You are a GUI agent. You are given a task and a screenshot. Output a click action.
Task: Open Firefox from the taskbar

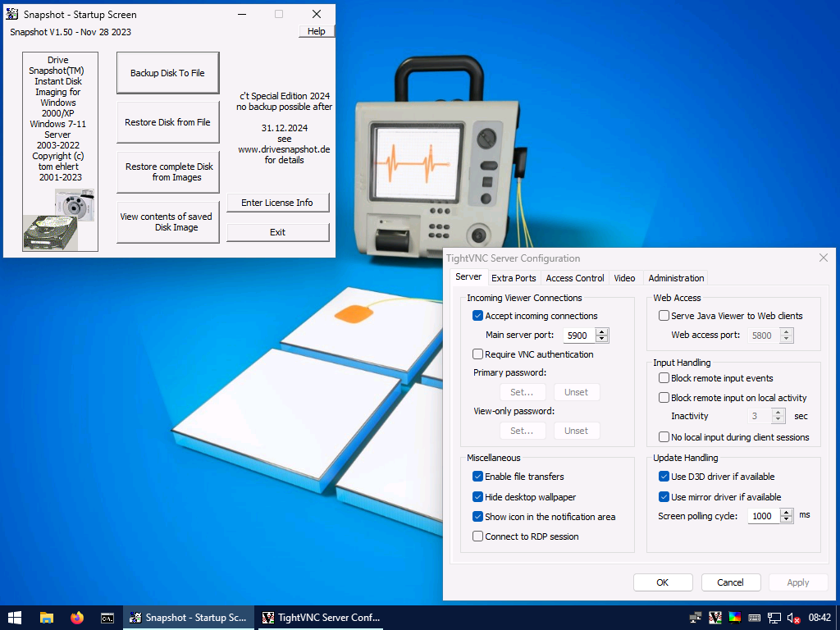(77, 618)
